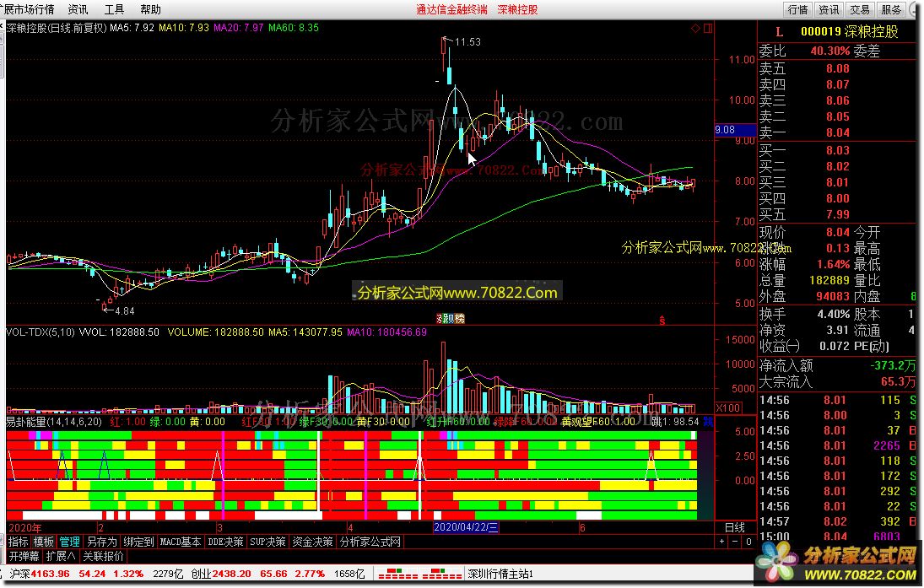Switch to the DDE决策 indicator template
Viewport: 924px width, 588px height.
[225, 542]
